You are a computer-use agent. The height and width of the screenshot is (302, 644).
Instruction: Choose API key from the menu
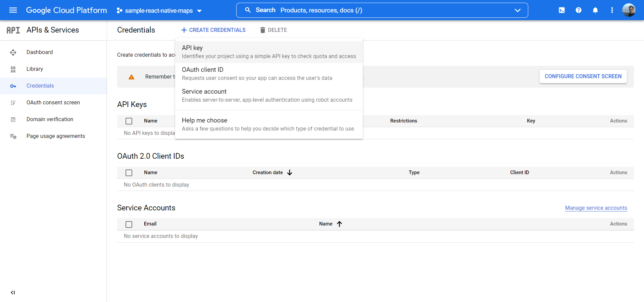point(269,52)
